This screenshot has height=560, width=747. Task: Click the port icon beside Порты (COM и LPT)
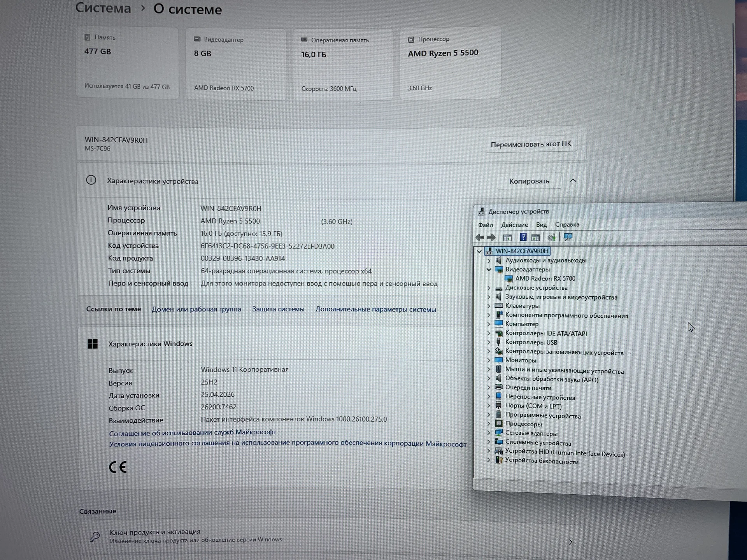tap(498, 405)
